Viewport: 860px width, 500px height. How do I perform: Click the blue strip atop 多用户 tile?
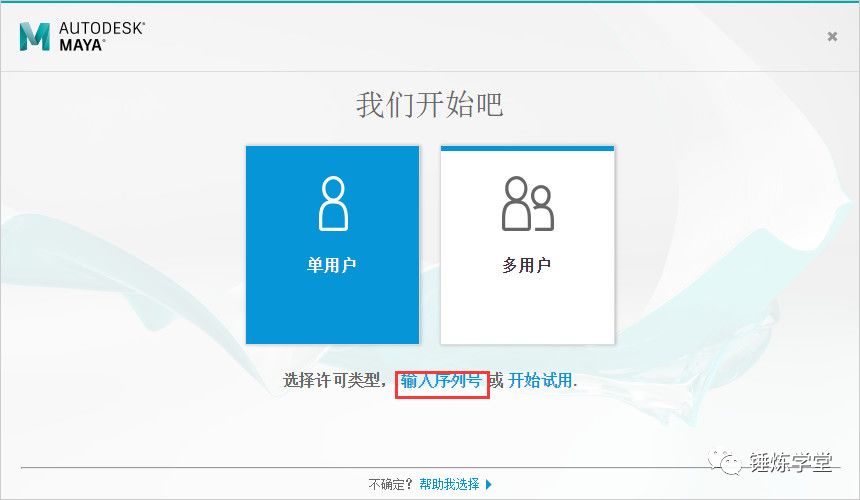[x=527, y=148]
